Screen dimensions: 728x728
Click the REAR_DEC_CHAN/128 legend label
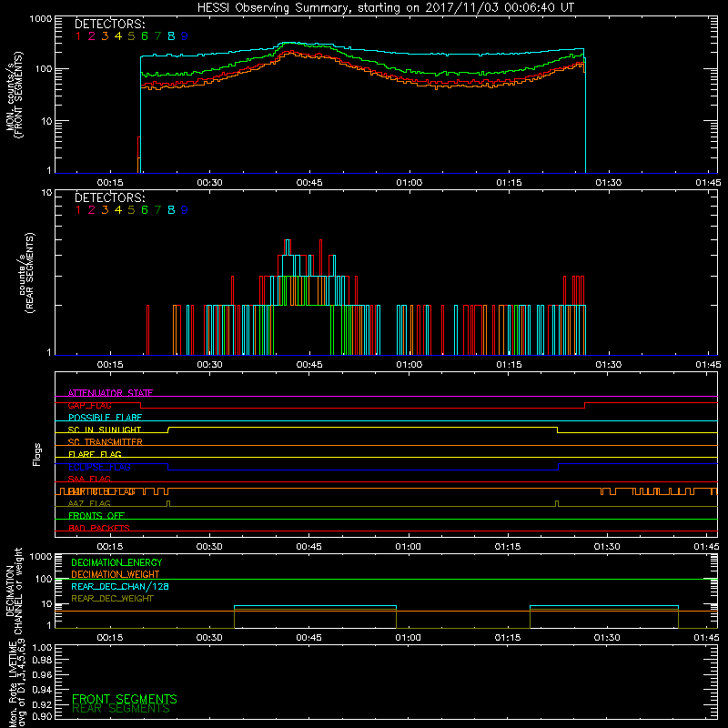120,586
